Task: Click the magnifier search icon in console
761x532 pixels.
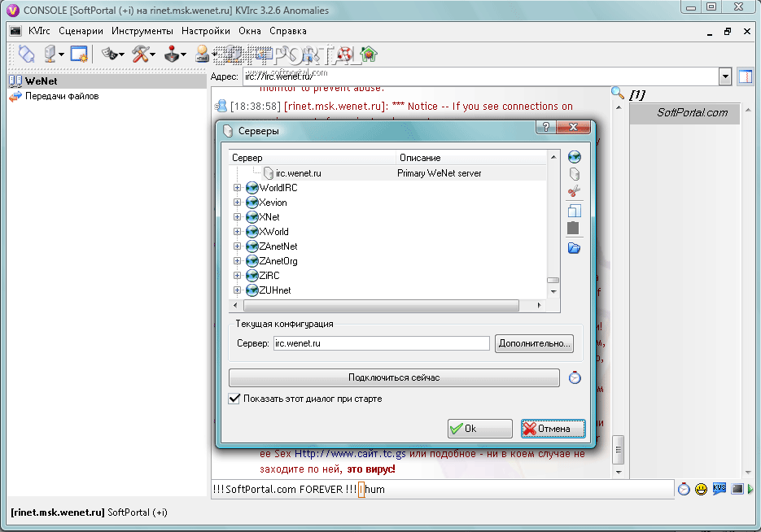Action: coord(617,93)
